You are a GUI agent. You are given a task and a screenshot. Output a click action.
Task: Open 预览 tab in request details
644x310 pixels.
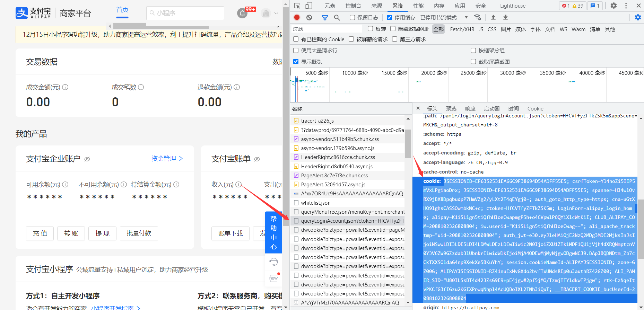tap(451, 108)
